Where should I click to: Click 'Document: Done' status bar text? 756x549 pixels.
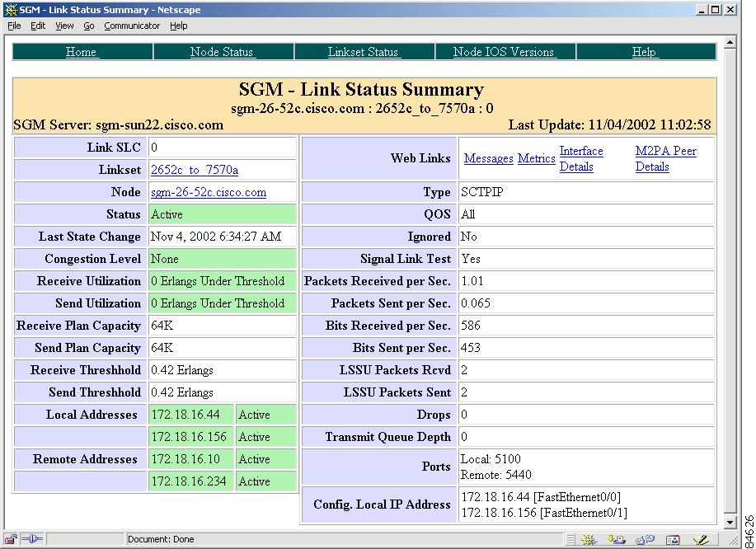pos(161,539)
